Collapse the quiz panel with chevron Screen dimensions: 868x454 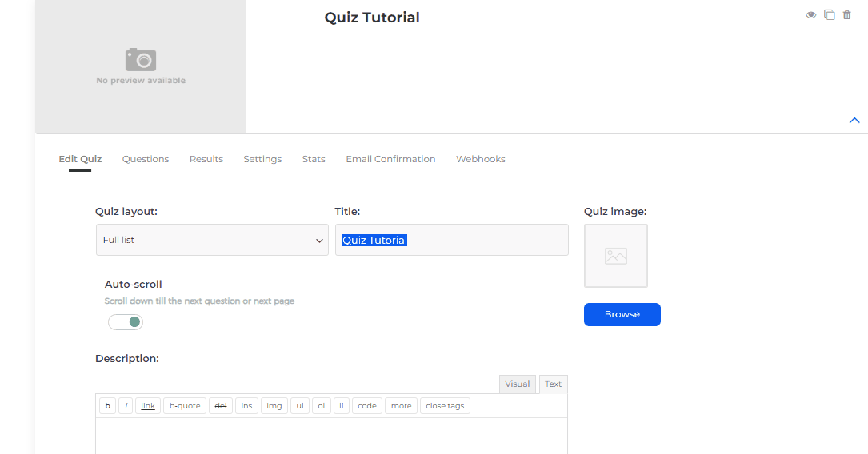(854, 121)
